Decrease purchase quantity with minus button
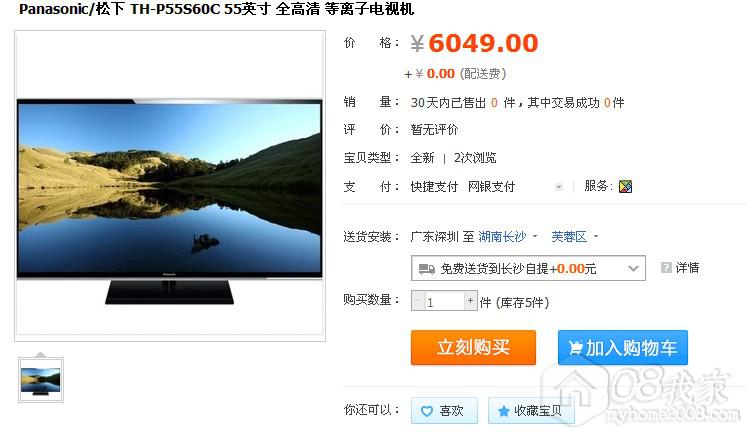 (x=418, y=301)
